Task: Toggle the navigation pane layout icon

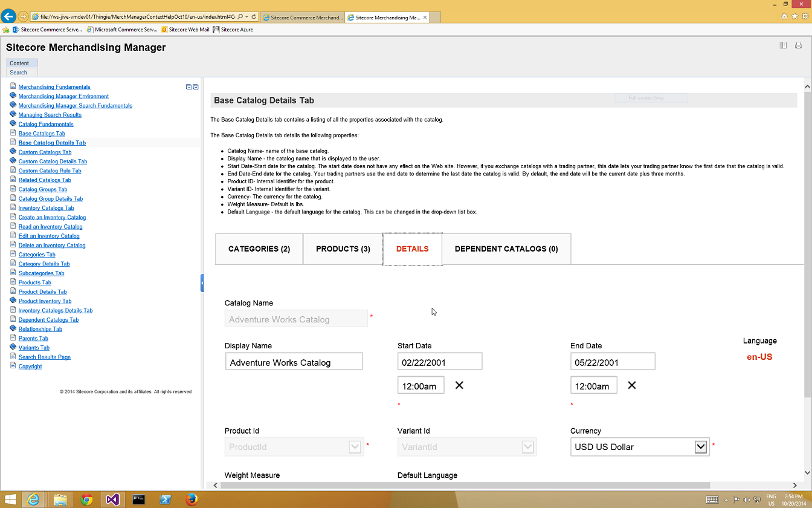Action: point(783,45)
